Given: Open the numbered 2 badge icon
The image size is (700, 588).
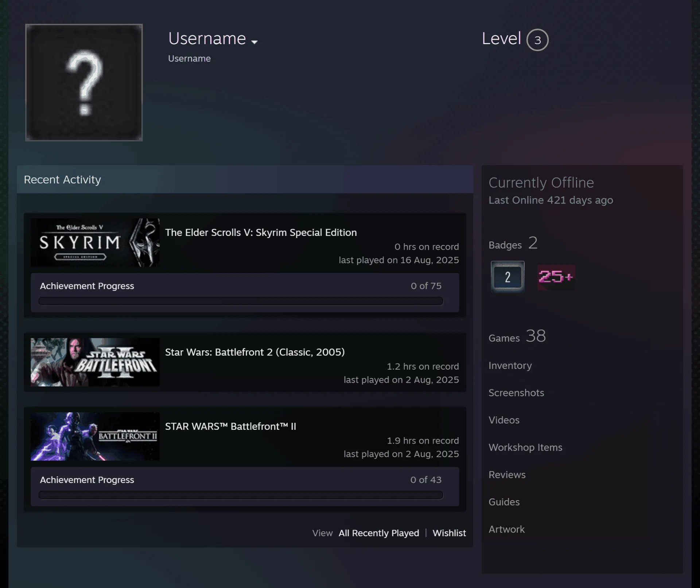Looking at the screenshot, I should 507,277.
